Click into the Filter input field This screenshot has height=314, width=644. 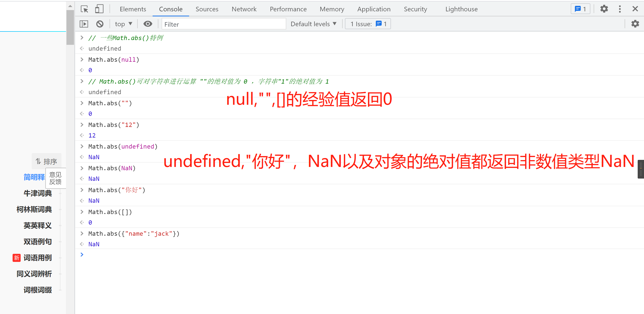[224, 24]
